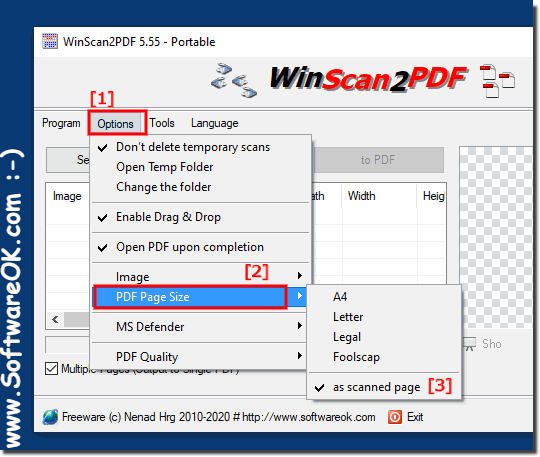Open the Program menu
Screen dimensions: 540x457
tap(61, 123)
